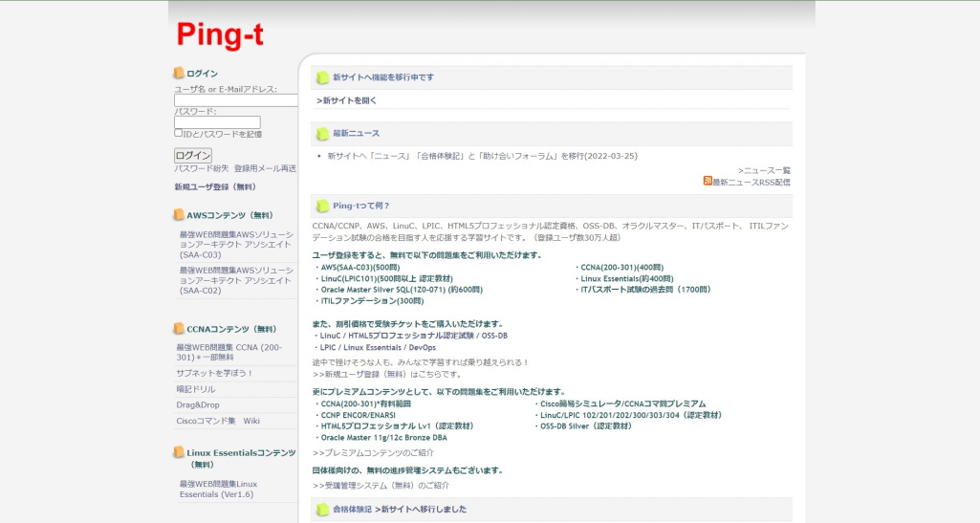Click AWS(SAA-C03)(500問) link

click(x=360, y=268)
